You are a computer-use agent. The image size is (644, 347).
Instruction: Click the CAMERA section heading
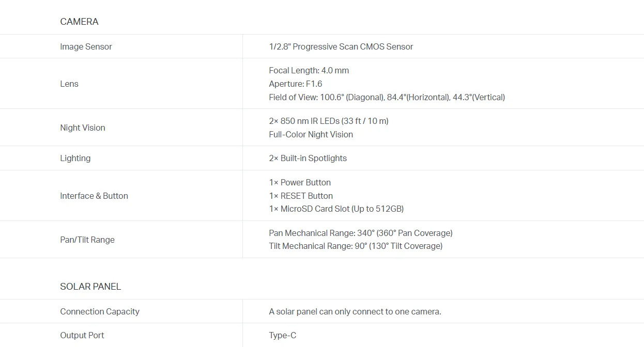[79, 22]
